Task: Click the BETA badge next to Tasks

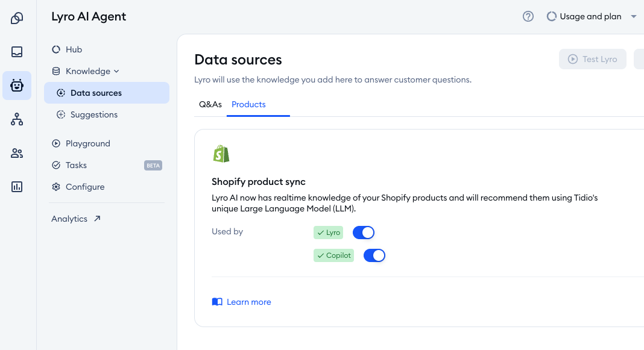Action: click(x=153, y=165)
